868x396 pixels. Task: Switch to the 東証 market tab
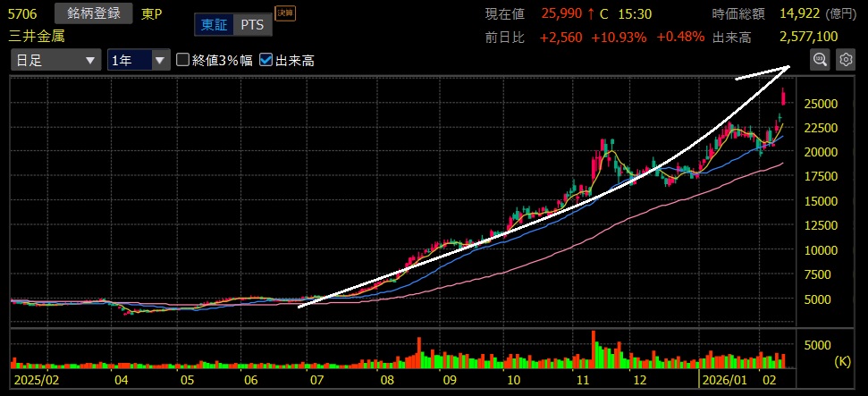click(x=214, y=25)
